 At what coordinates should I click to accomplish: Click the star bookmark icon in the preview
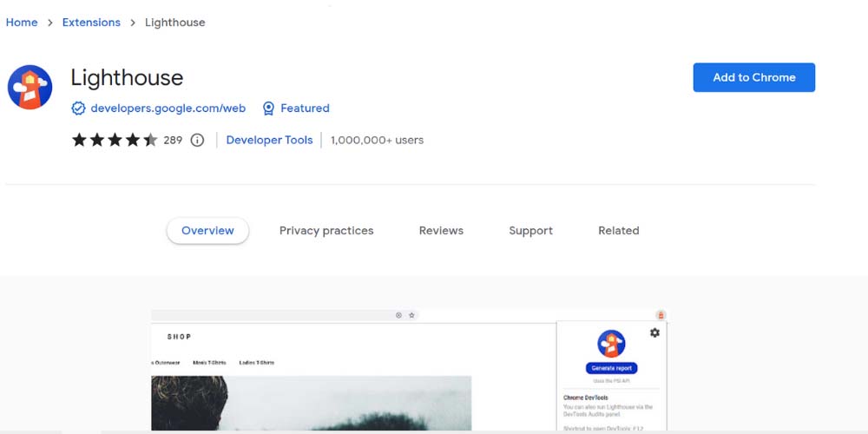pyautogui.click(x=411, y=315)
